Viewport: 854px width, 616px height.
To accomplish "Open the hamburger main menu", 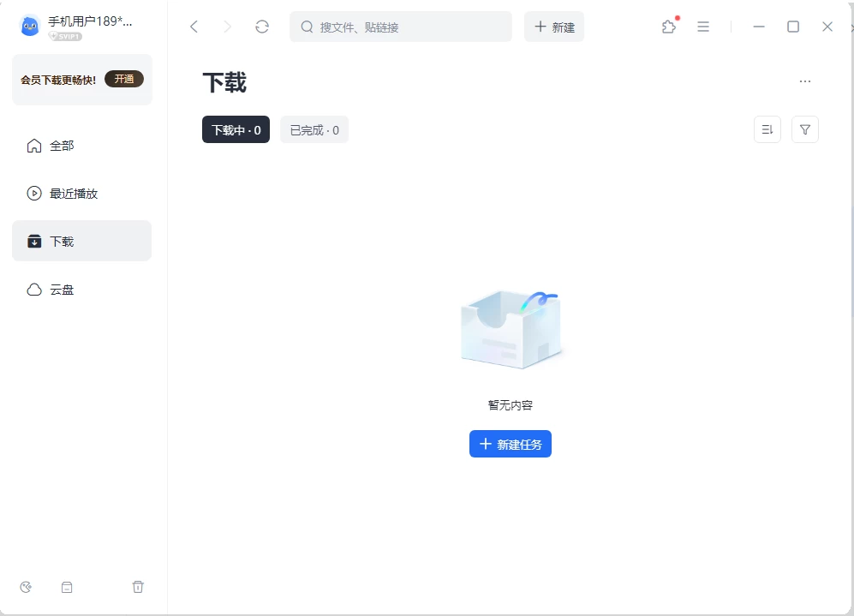I will [x=703, y=27].
